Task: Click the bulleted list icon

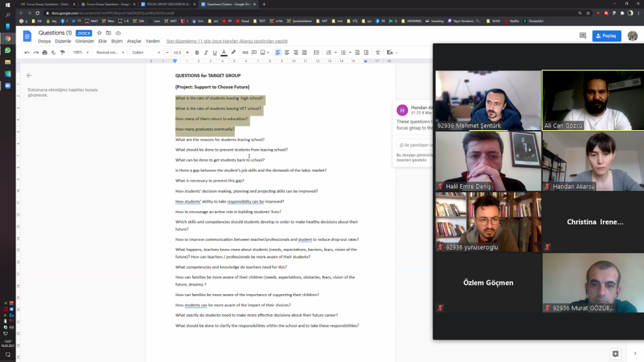Action: [x=343, y=53]
